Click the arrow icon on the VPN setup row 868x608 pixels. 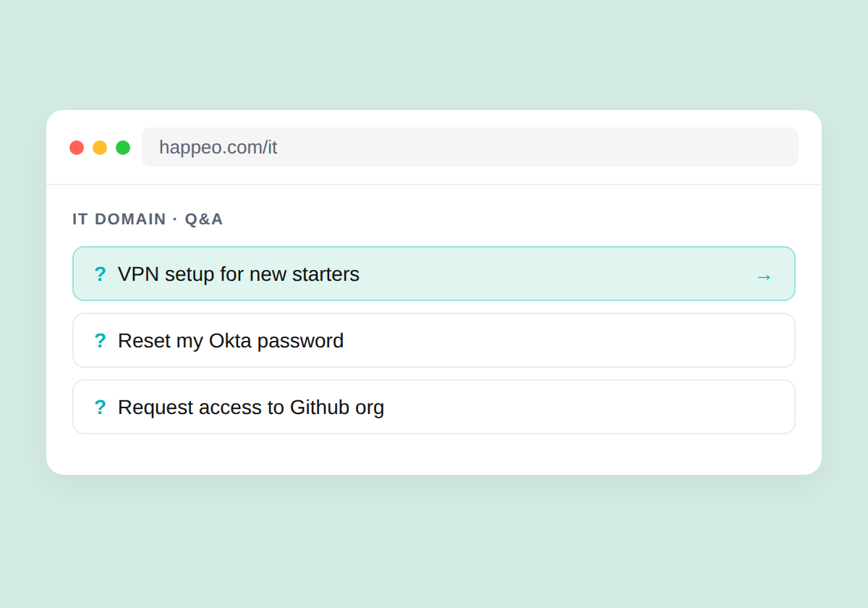(x=764, y=276)
